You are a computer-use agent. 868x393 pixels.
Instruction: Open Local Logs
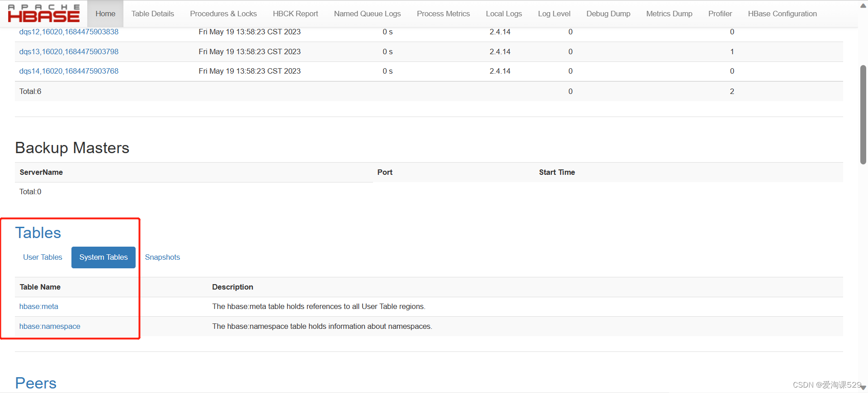[x=504, y=14]
